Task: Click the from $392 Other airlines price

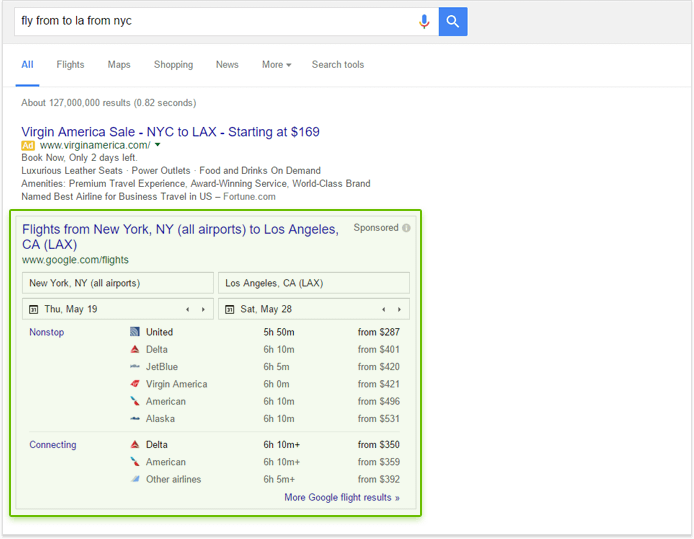Action: (x=379, y=479)
